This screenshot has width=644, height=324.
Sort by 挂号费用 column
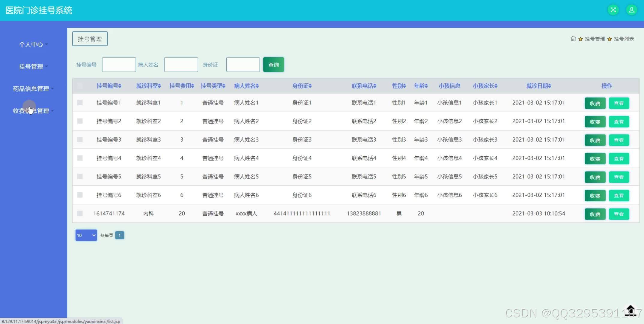[x=182, y=86]
